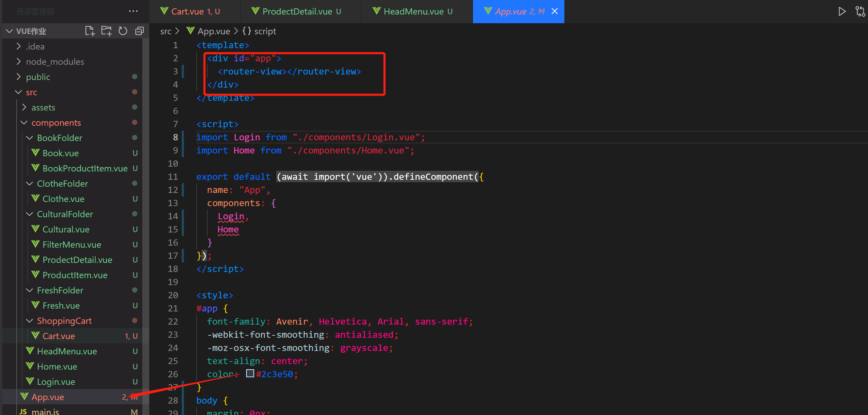The width and height of the screenshot is (868, 415).
Task: Open HeadMenu.vue in the file tree
Action: [73, 351]
